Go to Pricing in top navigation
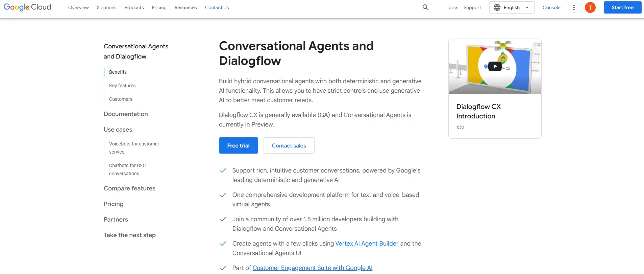 pos(159,7)
